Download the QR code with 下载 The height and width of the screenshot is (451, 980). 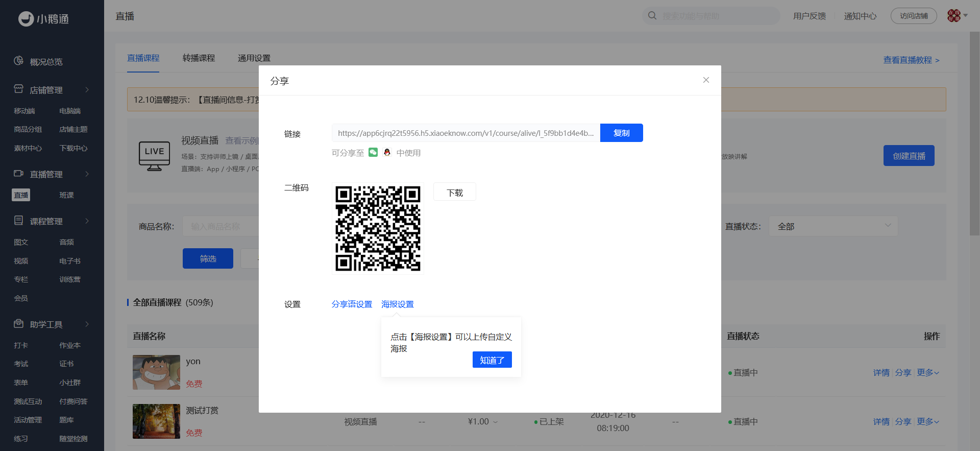(455, 192)
